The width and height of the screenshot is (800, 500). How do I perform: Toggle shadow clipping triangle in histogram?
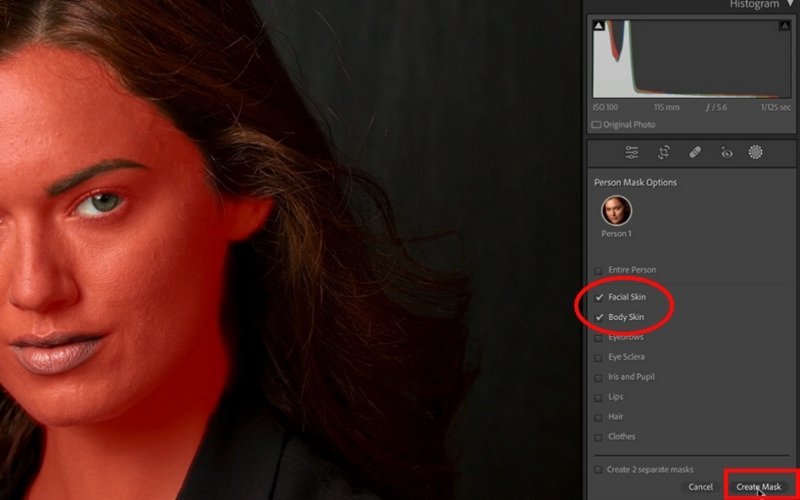(599, 26)
